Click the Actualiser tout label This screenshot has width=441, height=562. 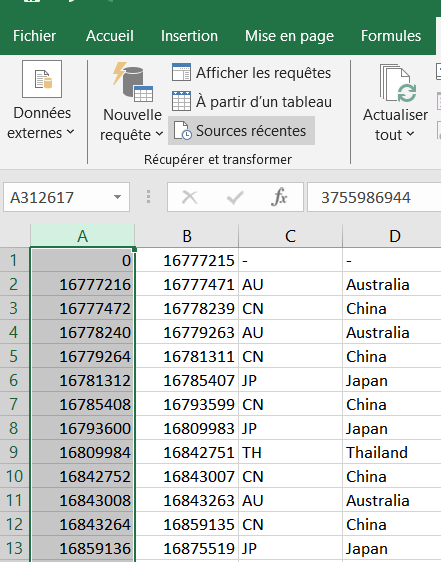395,125
